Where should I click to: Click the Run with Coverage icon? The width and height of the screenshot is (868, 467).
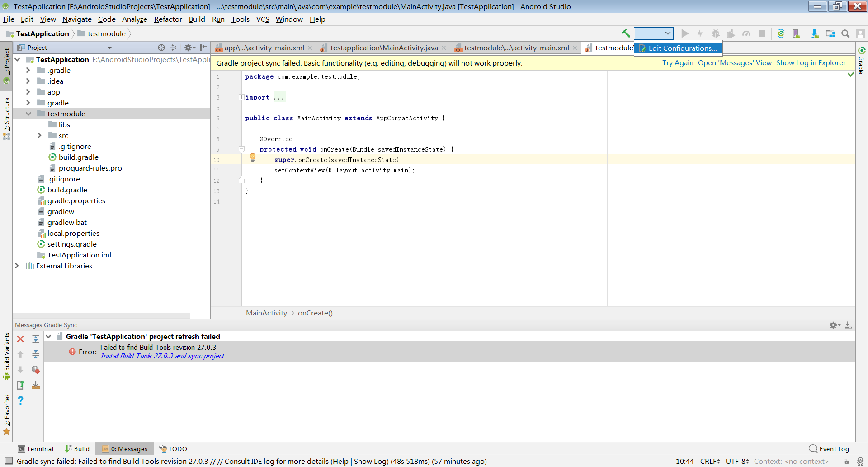tap(731, 33)
